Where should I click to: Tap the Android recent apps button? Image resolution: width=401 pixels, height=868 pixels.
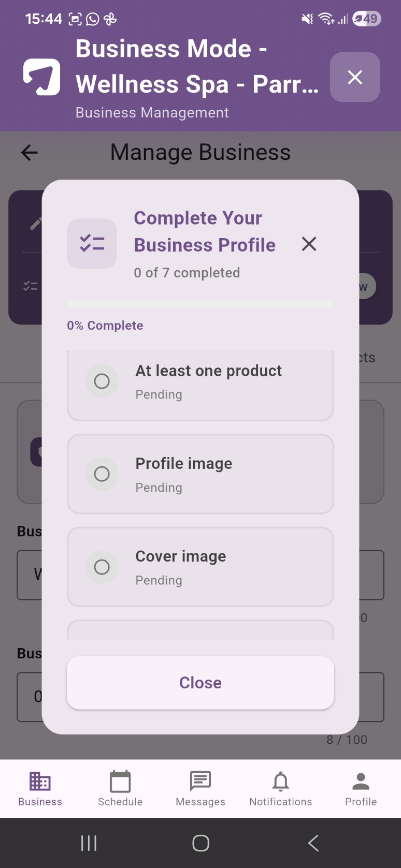(89, 843)
